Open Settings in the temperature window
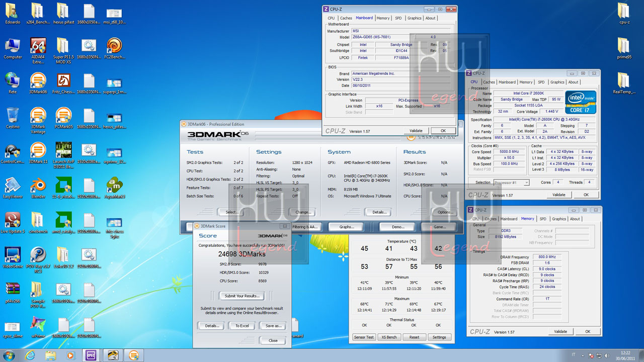The width and height of the screenshot is (644, 362). [x=439, y=337]
